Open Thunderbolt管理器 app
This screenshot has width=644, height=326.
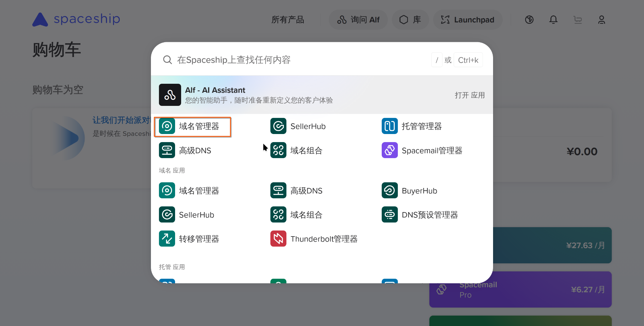(x=314, y=239)
